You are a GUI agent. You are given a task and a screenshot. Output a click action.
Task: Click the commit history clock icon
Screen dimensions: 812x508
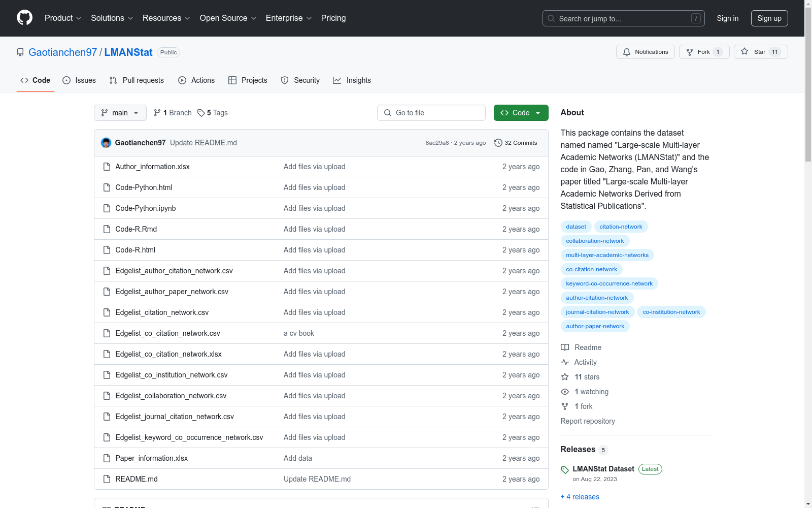pyautogui.click(x=498, y=143)
